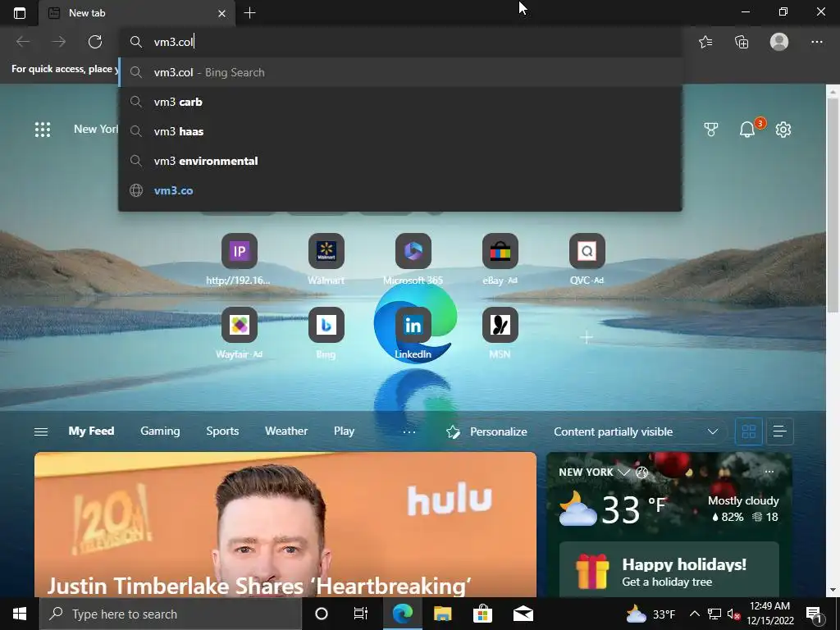Add a new quick link with plus

[586, 337]
